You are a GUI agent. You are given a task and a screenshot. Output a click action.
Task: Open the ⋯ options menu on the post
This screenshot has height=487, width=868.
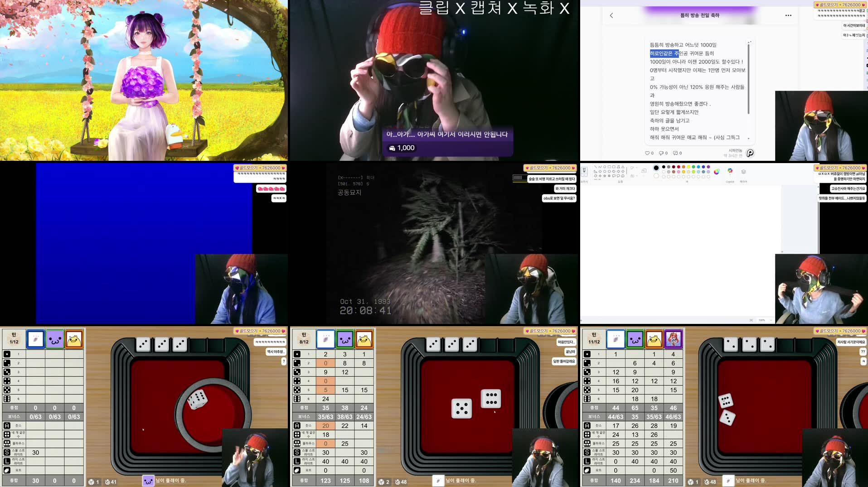pyautogui.click(x=788, y=15)
